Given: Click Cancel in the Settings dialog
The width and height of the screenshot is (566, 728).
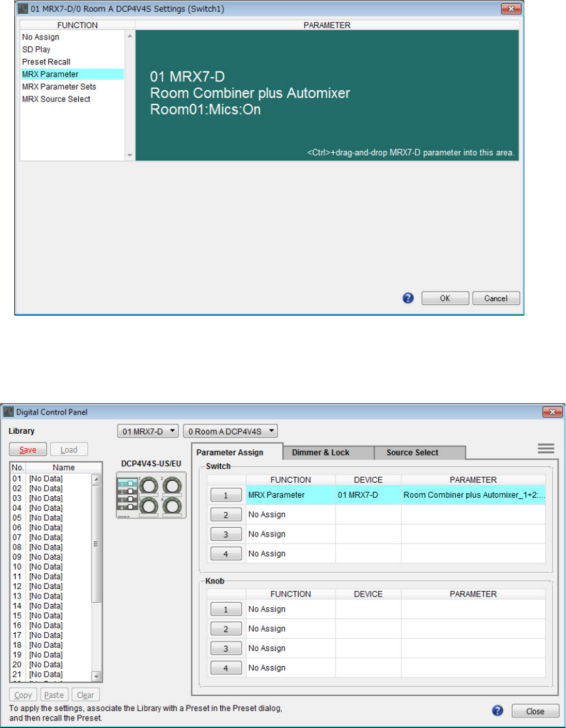Looking at the screenshot, I should point(496,298).
